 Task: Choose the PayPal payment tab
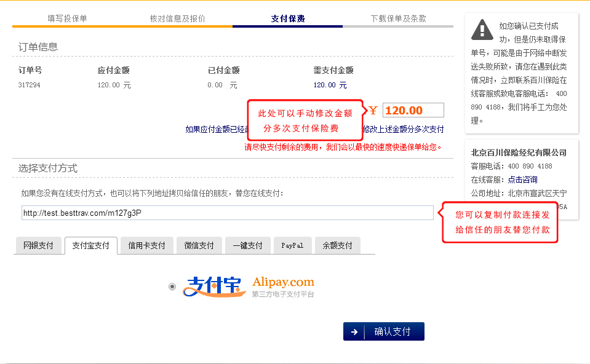[x=292, y=246]
